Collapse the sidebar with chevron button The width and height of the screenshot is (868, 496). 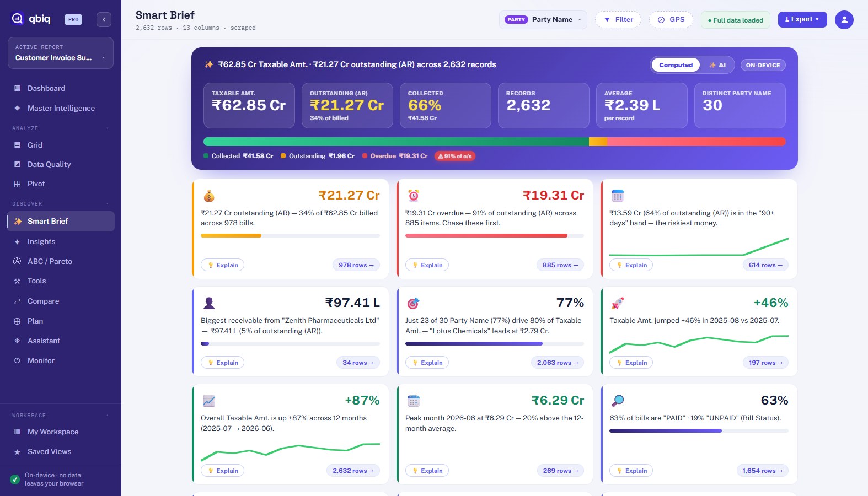tap(104, 19)
